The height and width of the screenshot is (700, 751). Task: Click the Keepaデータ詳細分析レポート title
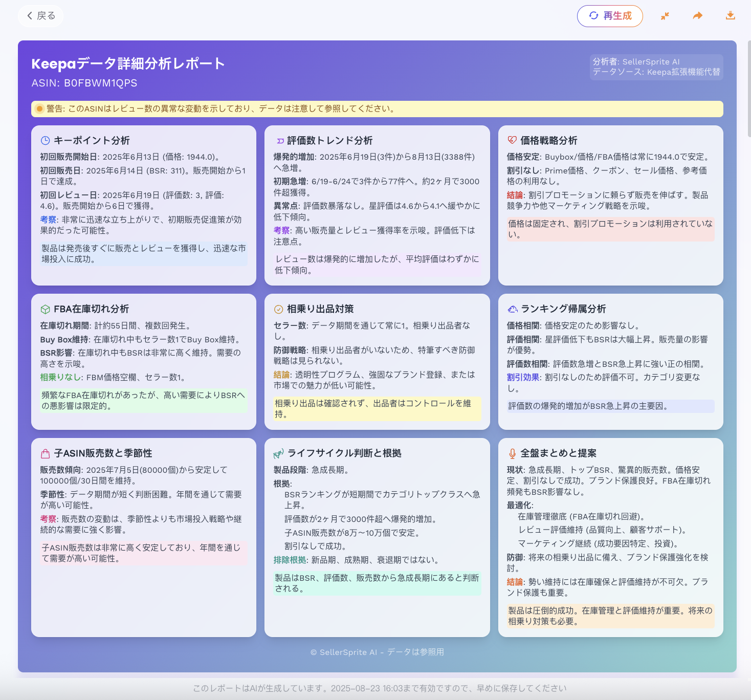click(128, 63)
